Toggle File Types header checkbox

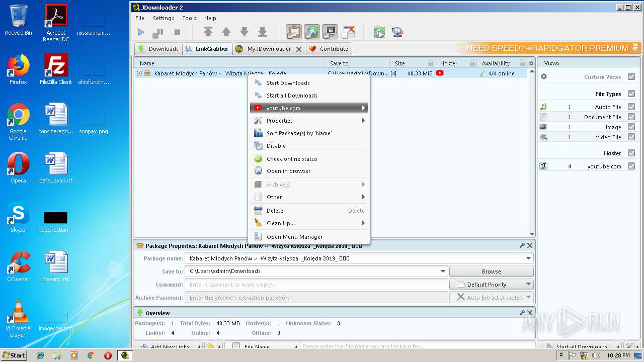coord(631,94)
